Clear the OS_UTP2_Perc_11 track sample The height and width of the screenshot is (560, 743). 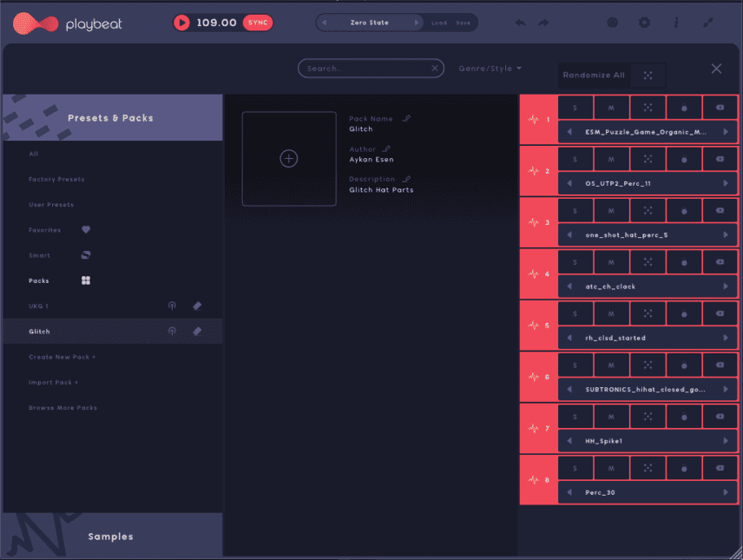720,159
